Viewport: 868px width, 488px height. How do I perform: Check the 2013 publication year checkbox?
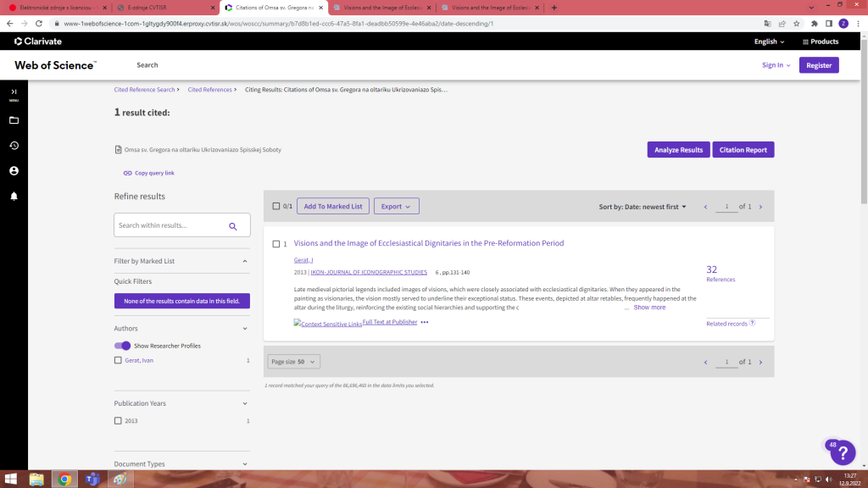click(x=118, y=420)
